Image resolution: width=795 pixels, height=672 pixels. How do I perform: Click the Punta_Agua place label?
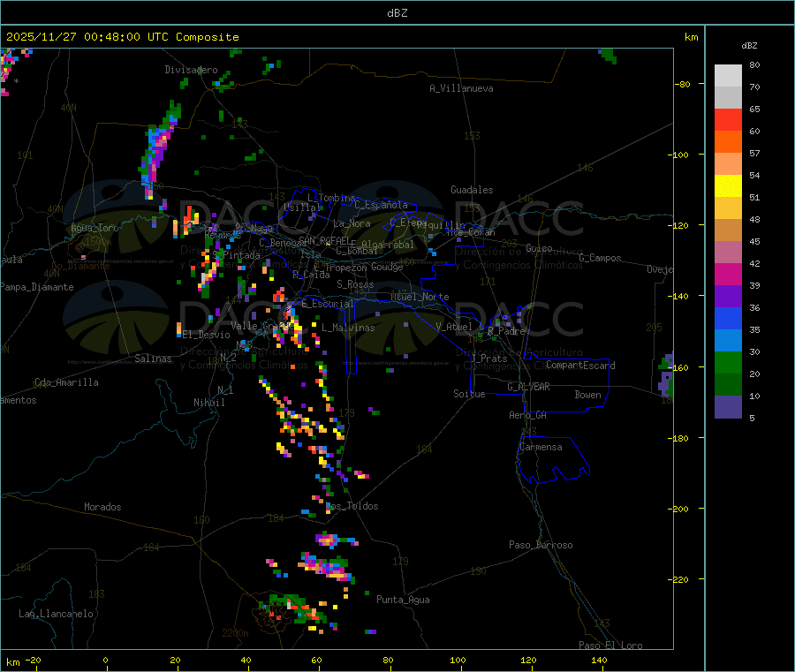click(403, 600)
